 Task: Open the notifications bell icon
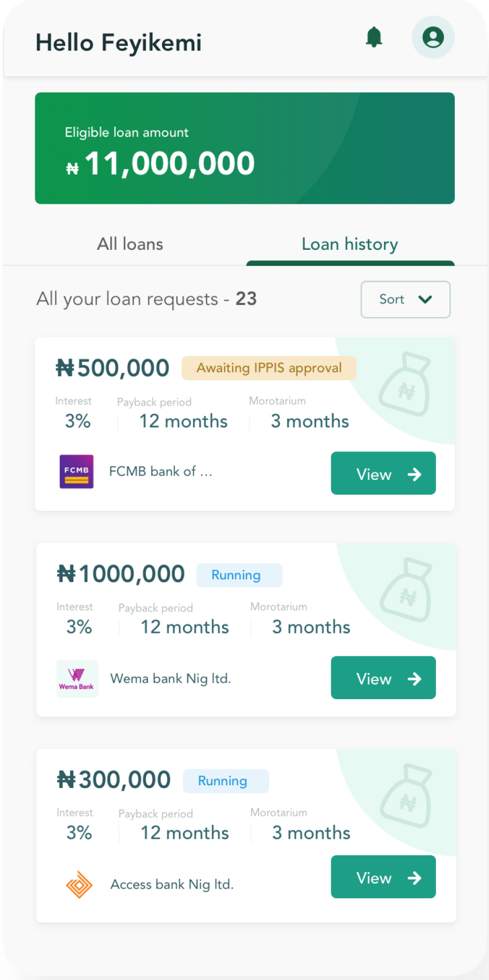point(374,37)
